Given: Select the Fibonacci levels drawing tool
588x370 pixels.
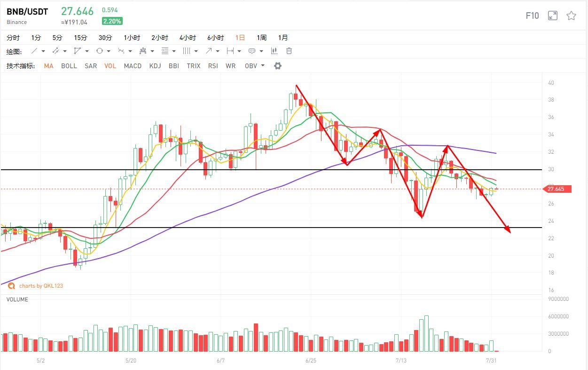Looking at the screenshot, I should (x=165, y=51).
